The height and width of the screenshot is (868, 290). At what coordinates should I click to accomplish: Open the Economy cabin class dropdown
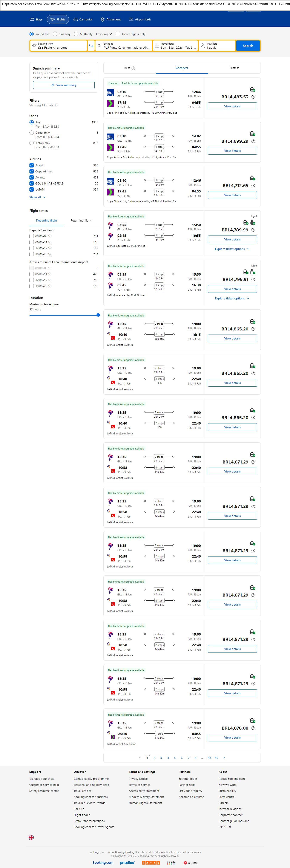(x=104, y=34)
